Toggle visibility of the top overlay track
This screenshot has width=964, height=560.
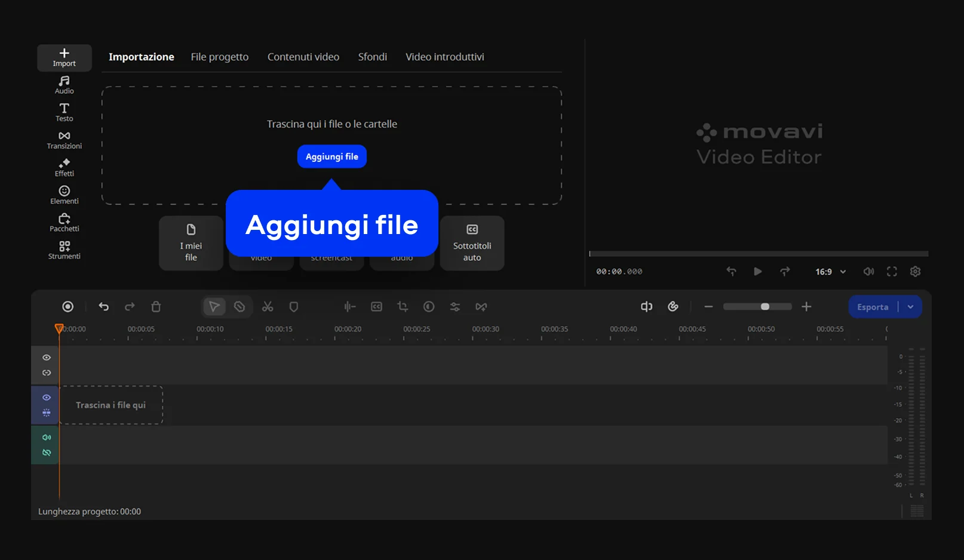coord(47,358)
